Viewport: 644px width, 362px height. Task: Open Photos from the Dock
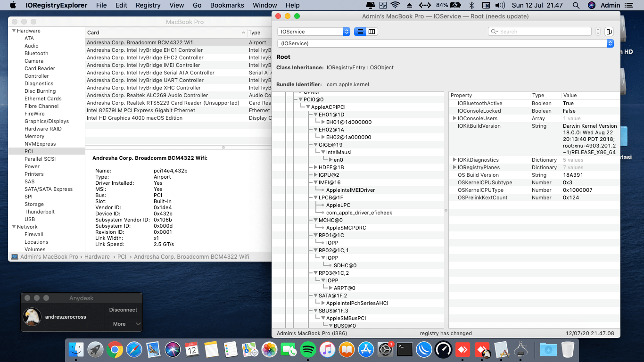(269, 350)
